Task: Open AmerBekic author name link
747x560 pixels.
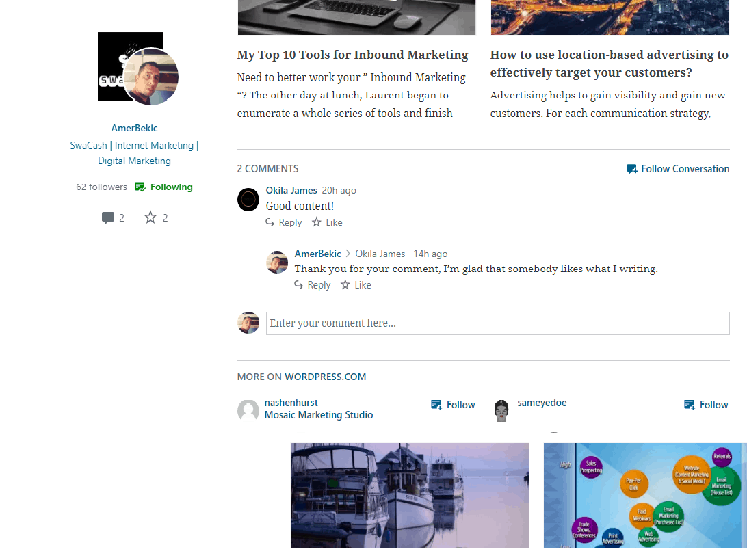Action: pyautogui.click(x=134, y=128)
